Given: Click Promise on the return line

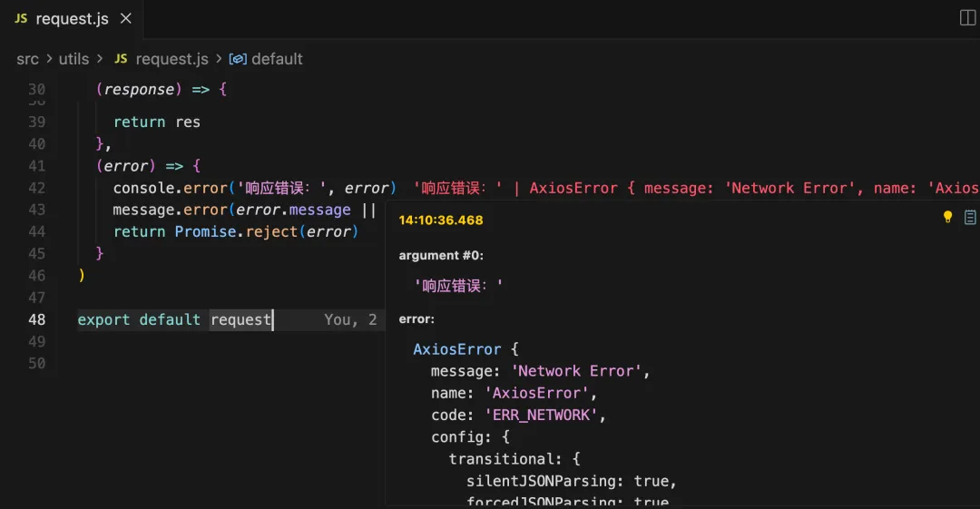Looking at the screenshot, I should click(x=205, y=231).
